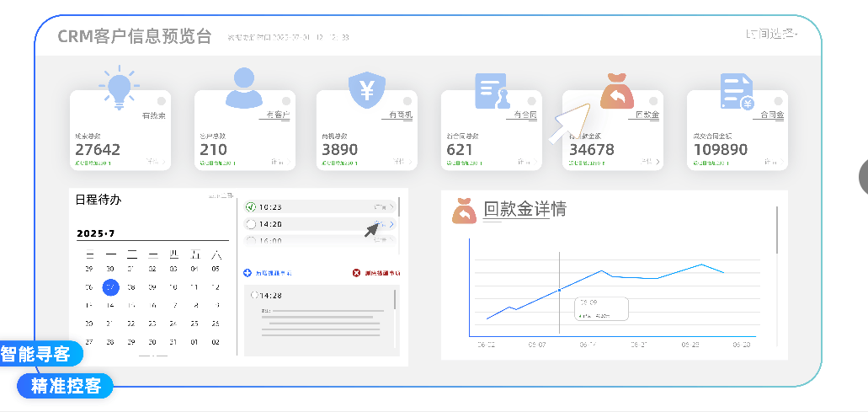This screenshot has height=412, width=868.
Task: Select date 14 in the calendar
Action: coord(109,305)
